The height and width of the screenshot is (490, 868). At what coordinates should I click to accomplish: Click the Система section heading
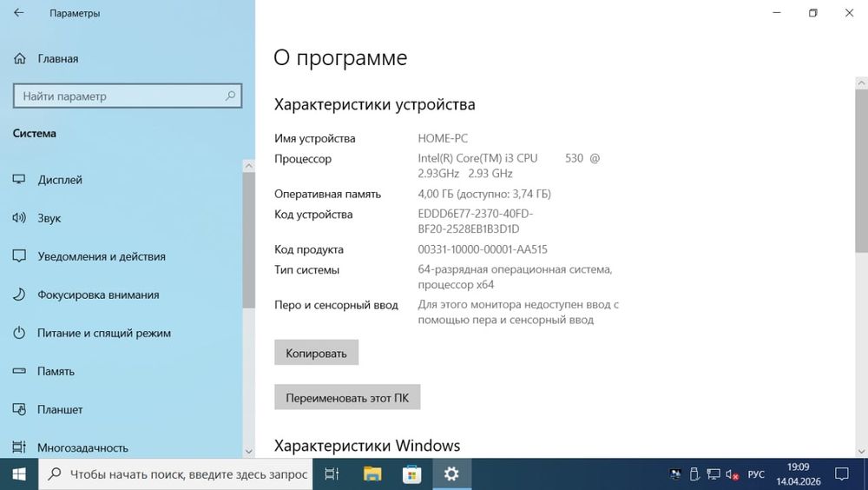pos(35,133)
